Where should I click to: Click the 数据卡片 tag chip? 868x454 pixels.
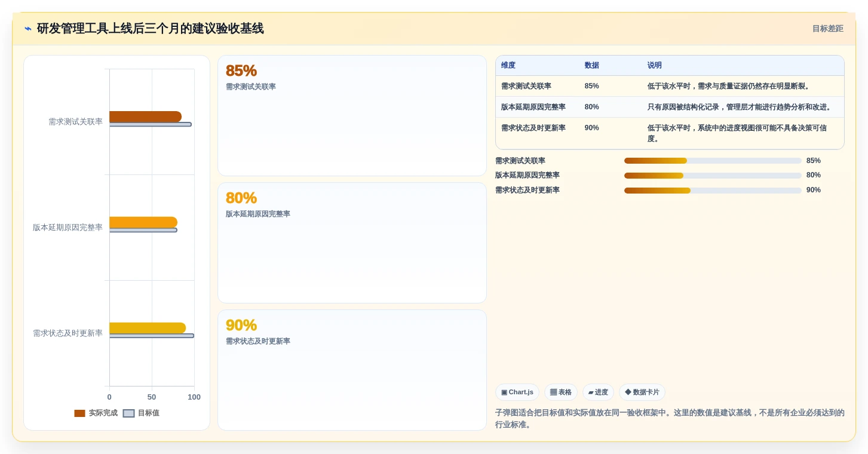642,392
